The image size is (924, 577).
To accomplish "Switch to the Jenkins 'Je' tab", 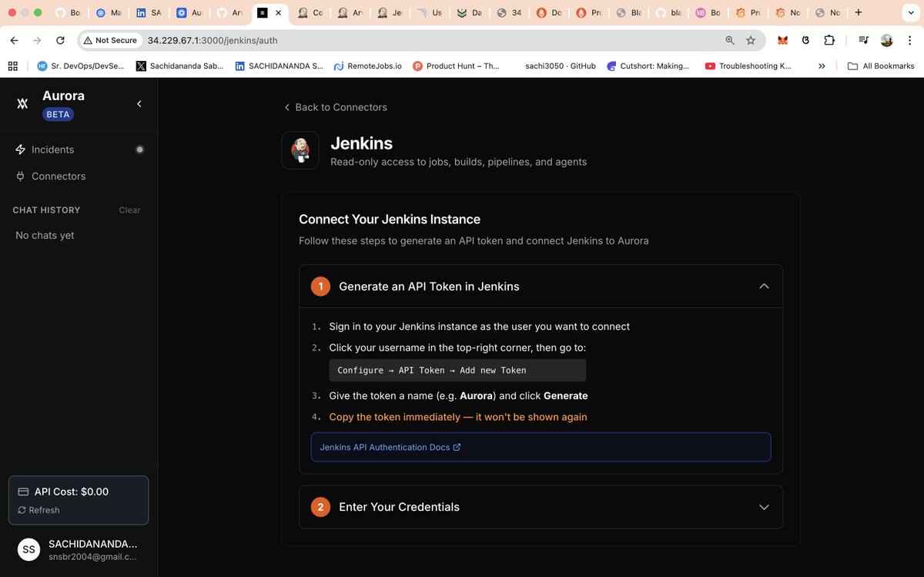I will [390, 13].
